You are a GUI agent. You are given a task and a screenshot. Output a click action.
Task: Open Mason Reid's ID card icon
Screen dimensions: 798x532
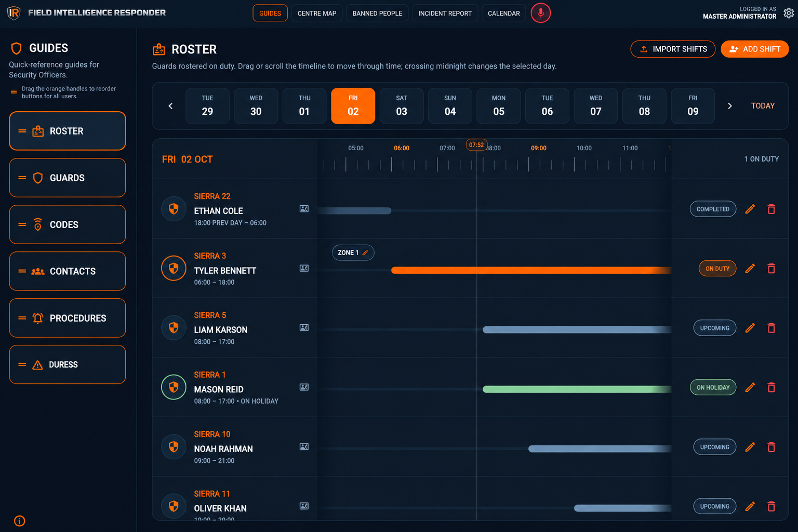click(304, 388)
